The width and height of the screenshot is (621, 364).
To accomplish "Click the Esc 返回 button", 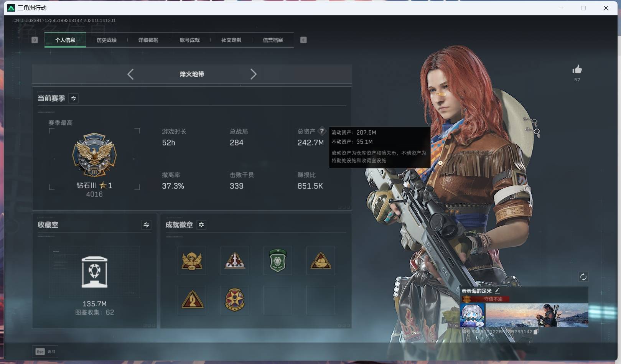I will pyautogui.click(x=45, y=352).
